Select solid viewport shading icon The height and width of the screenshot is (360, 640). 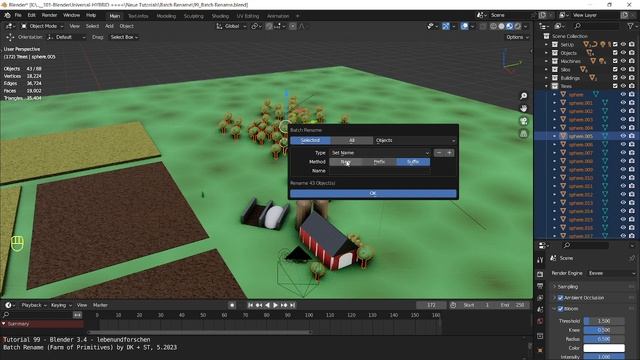pyautogui.click(x=501, y=26)
